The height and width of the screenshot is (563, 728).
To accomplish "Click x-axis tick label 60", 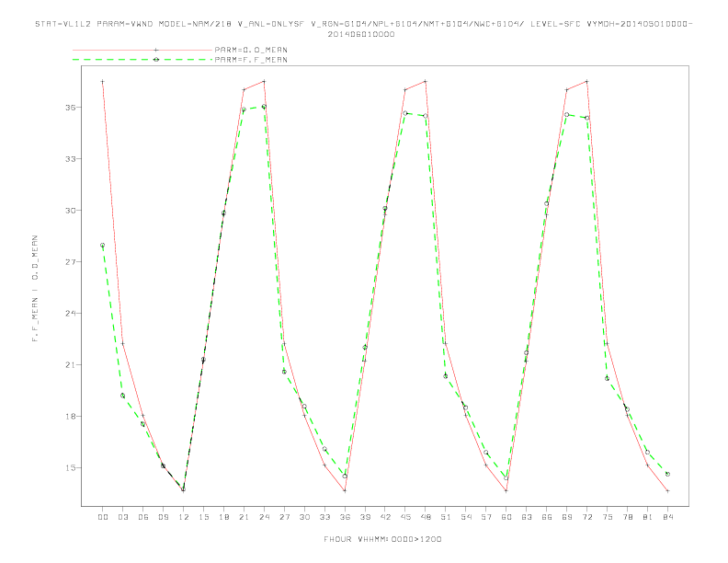I will tap(506, 517).
